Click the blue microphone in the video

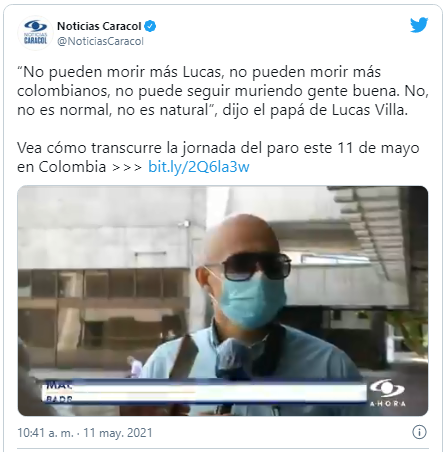(233, 359)
